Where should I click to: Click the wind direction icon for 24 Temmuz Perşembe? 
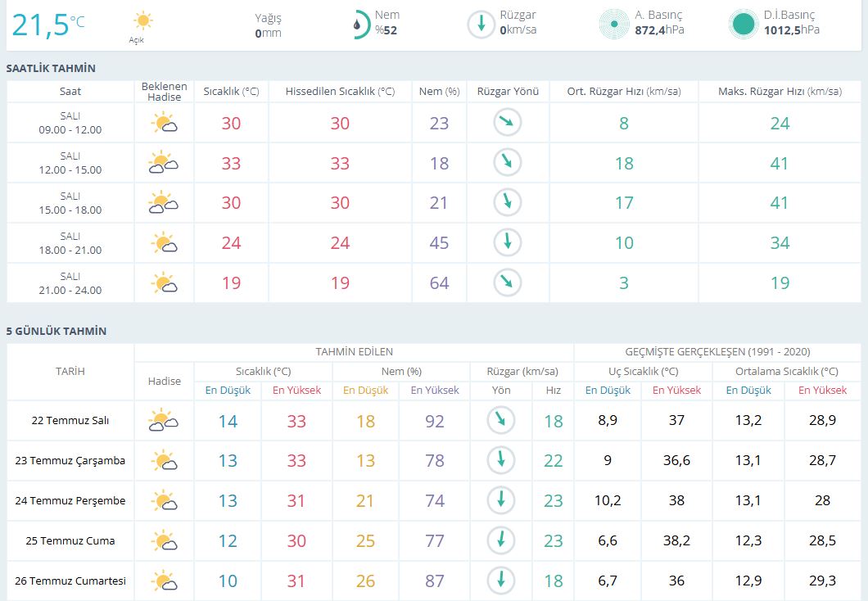pyautogui.click(x=500, y=500)
